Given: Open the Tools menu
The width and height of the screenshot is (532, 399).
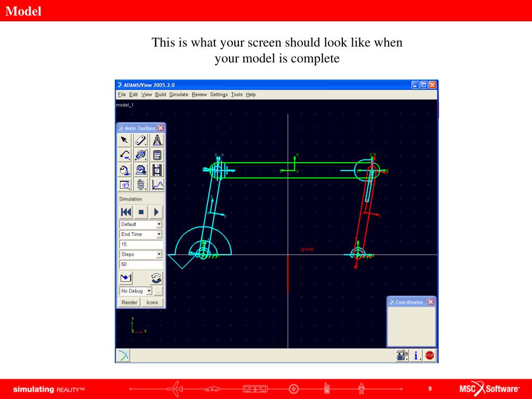Looking at the screenshot, I should (237, 95).
